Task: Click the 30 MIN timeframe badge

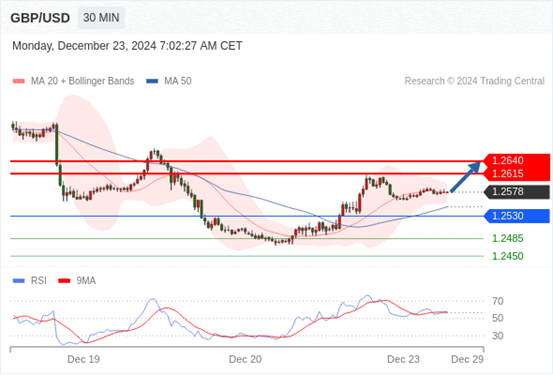Action: 101,18
